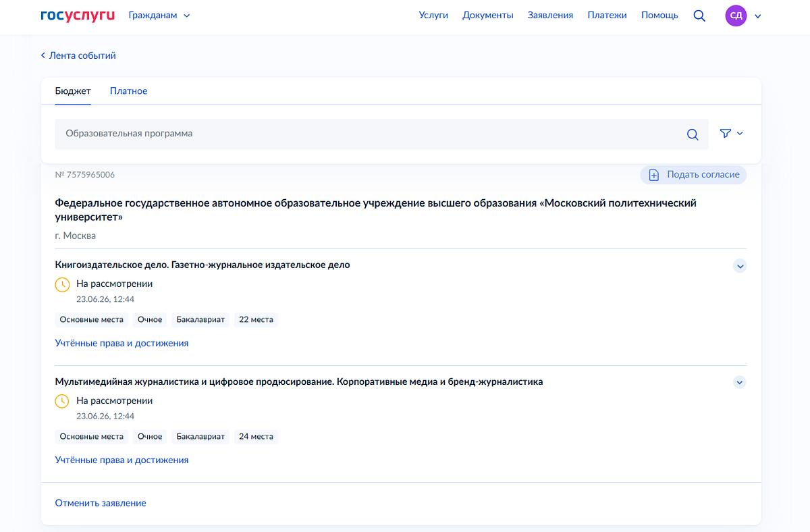Open the Заявления menu item

pos(550,15)
